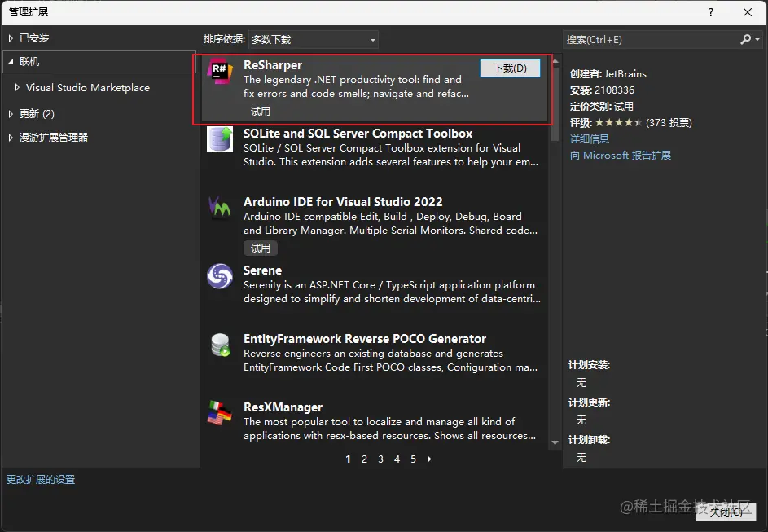Click the 下载(D) button for ReSharper
Screen dimensions: 768x532
510,68
